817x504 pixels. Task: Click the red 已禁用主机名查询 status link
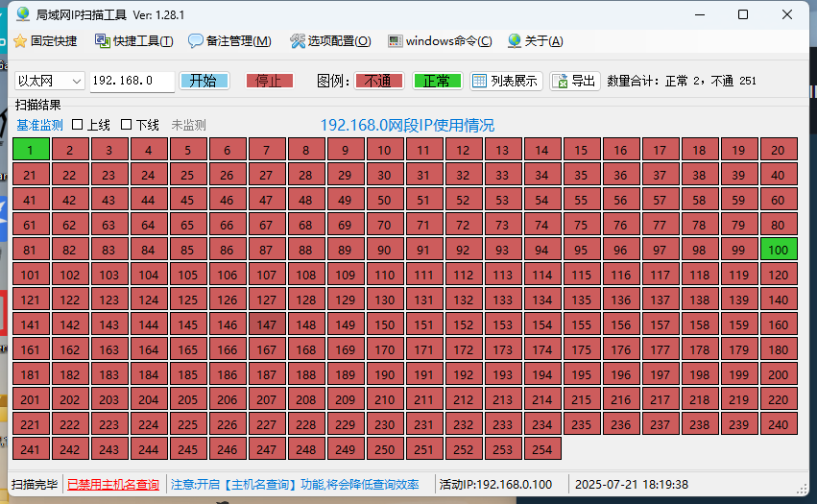pos(113,485)
